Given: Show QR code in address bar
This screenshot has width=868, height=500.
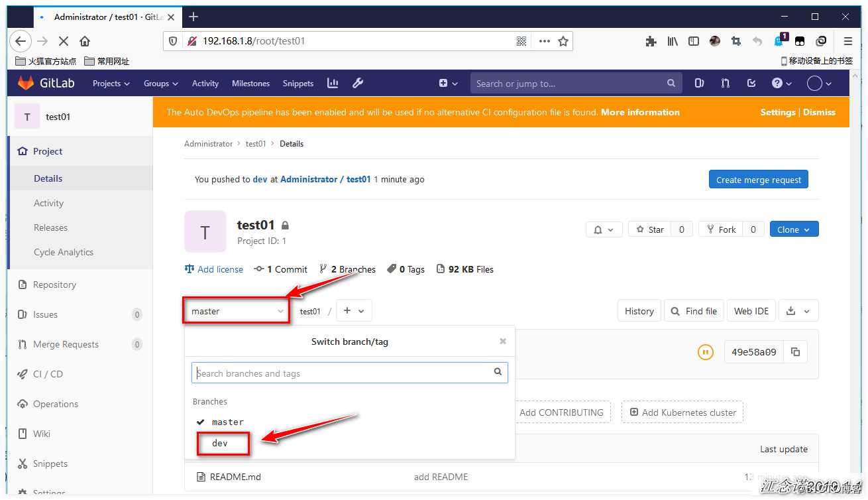Looking at the screenshot, I should pyautogui.click(x=521, y=41).
